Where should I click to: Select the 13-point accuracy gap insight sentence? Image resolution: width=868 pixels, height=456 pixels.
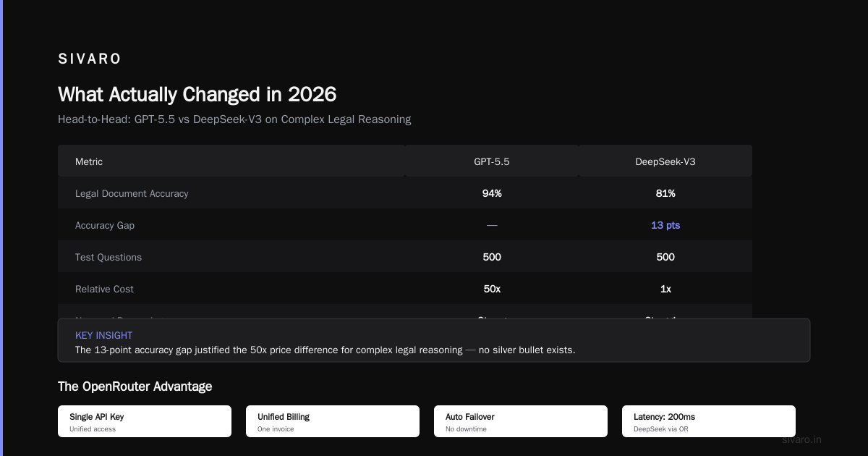325,350
